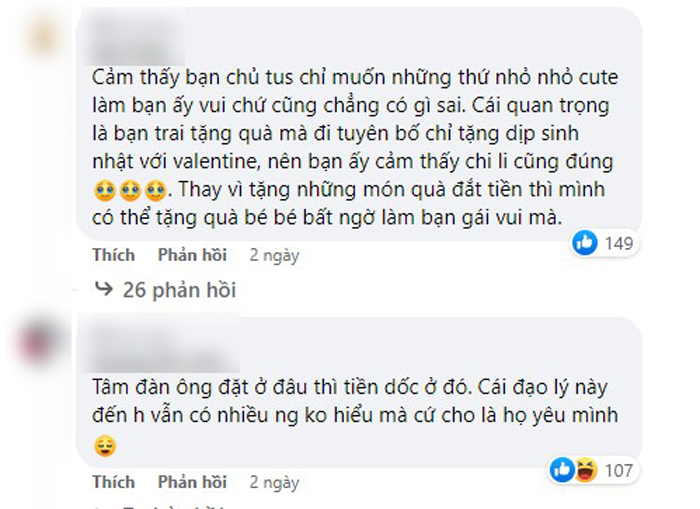This screenshot has height=509, width=700.
Task: Click the relieved-face emoji in the second comment
Action: (104, 447)
